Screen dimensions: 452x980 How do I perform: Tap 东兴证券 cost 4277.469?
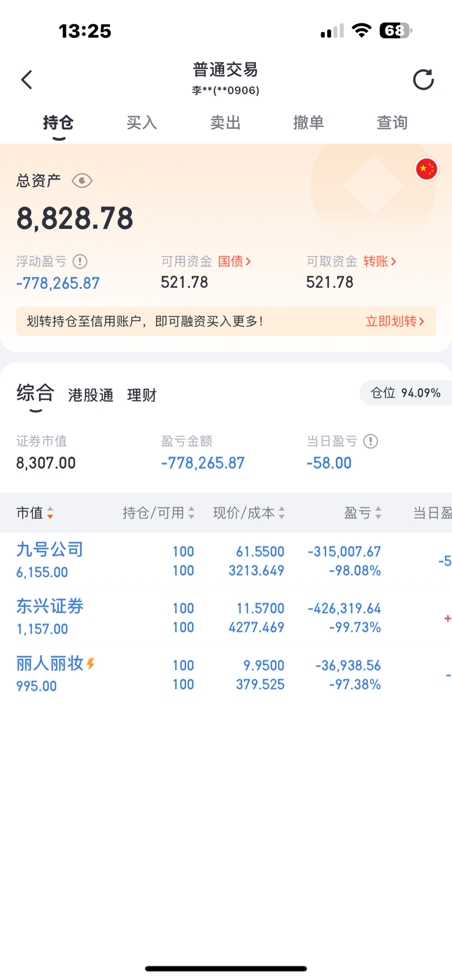point(257,627)
